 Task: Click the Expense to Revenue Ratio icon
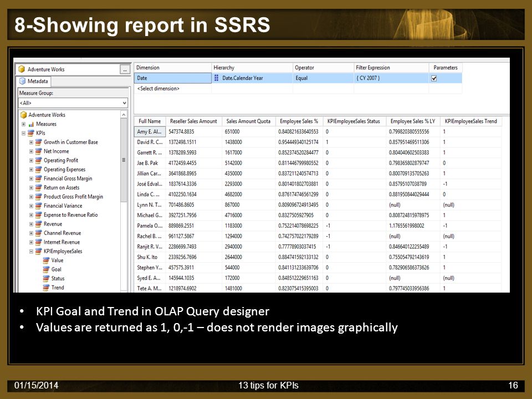39,215
